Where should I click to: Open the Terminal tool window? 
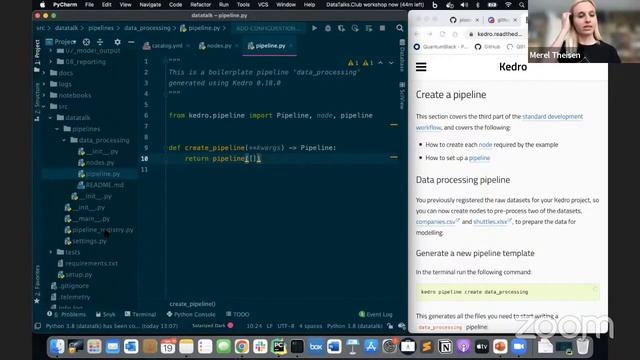pos(140,314)
